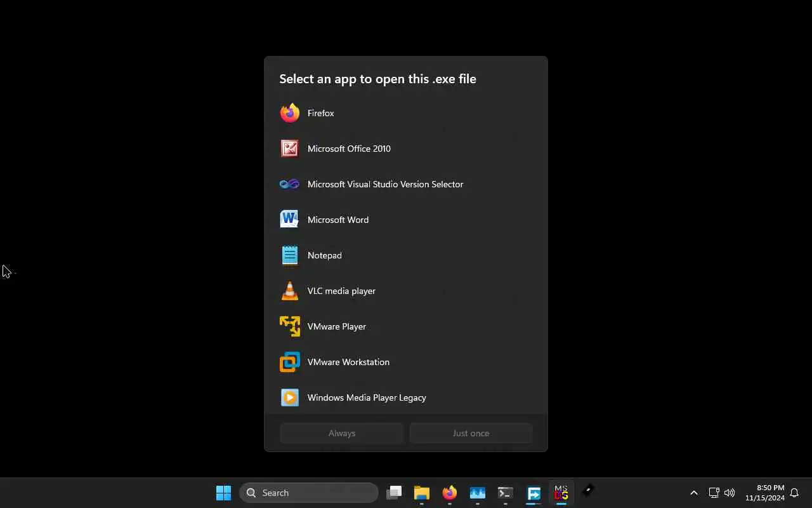Pick the Windows Media Player Legacy icon

pyautogui.click(x=290, y=398)
